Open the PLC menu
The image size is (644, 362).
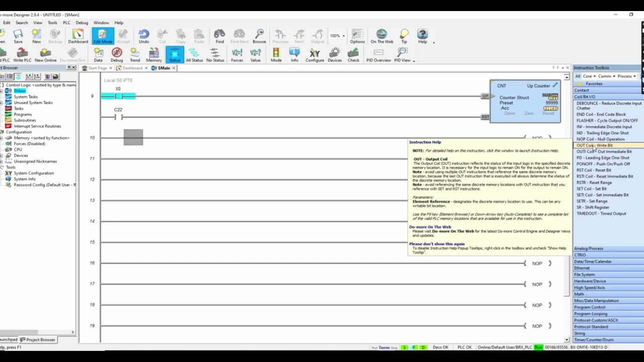[66, 23]
